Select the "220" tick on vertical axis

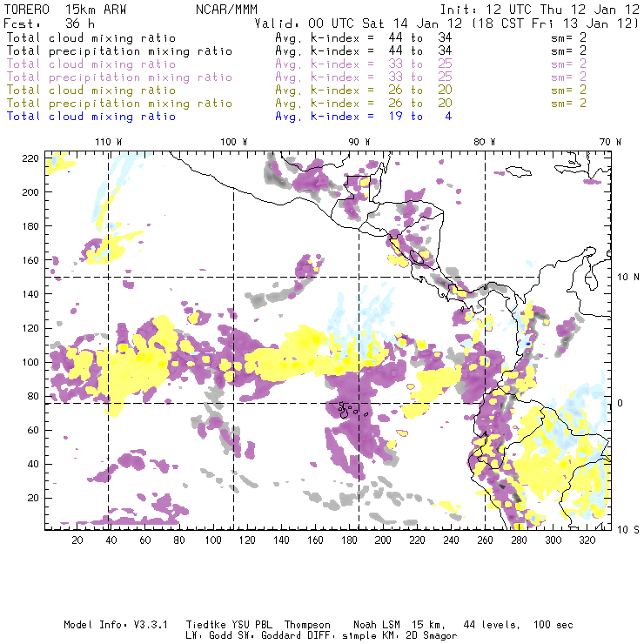click(30, 158)
